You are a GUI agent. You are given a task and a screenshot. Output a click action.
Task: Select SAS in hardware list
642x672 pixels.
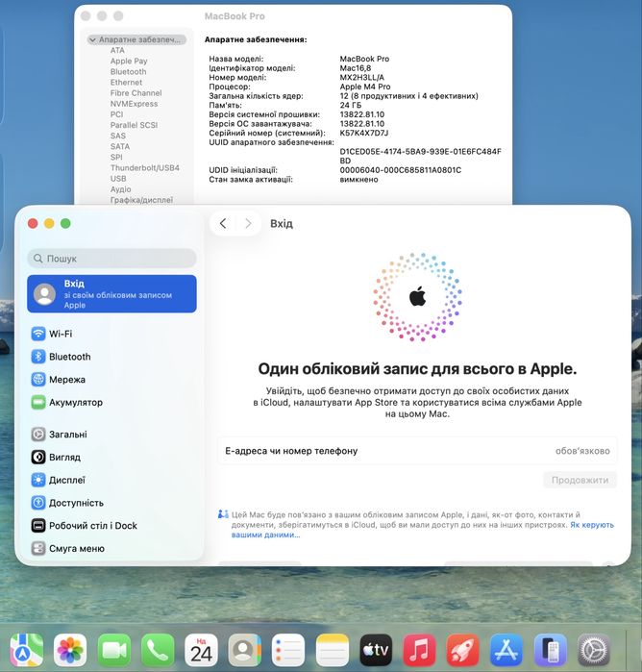(118, 136)
